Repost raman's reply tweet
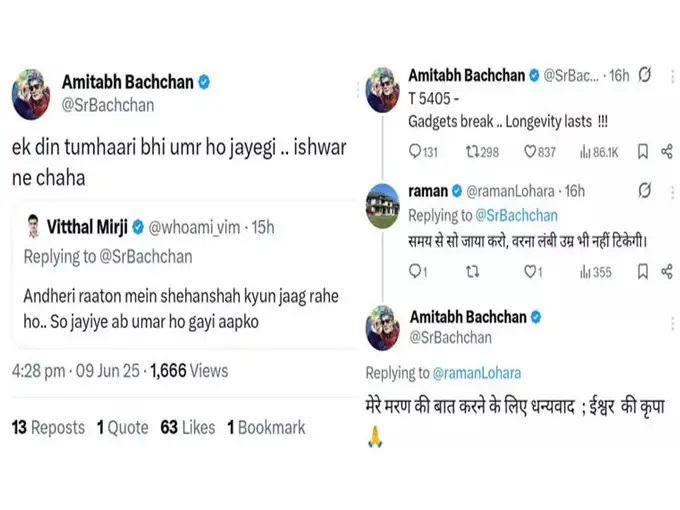The width and height of the screenshot is (680, 510). tap(473, 271)
